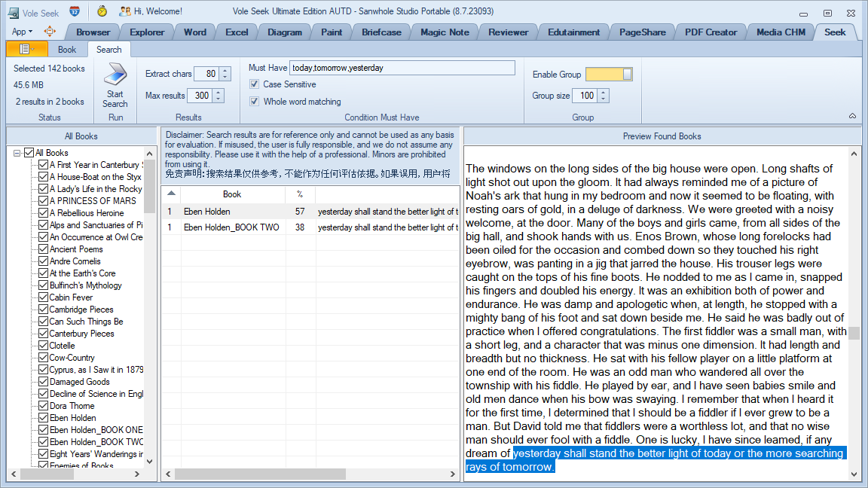Click the blue 32 shield icon

click(x=75, y=11)
